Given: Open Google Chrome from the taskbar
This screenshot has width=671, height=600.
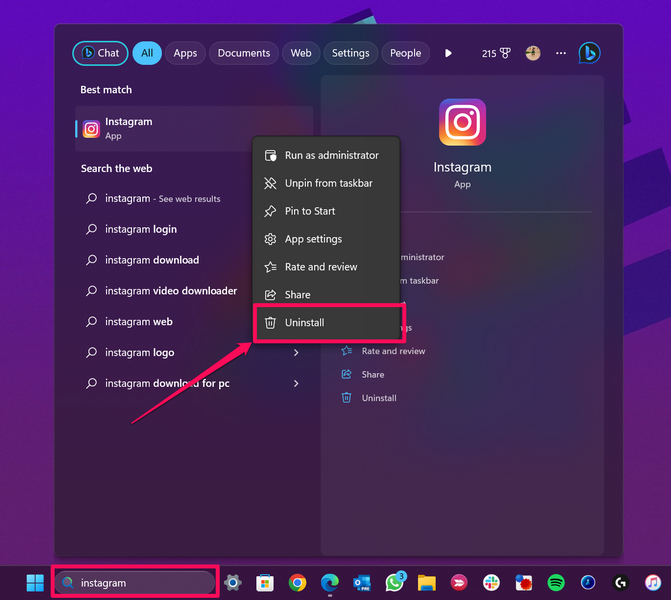Looking at the screenshot, I should click(297, 582).
